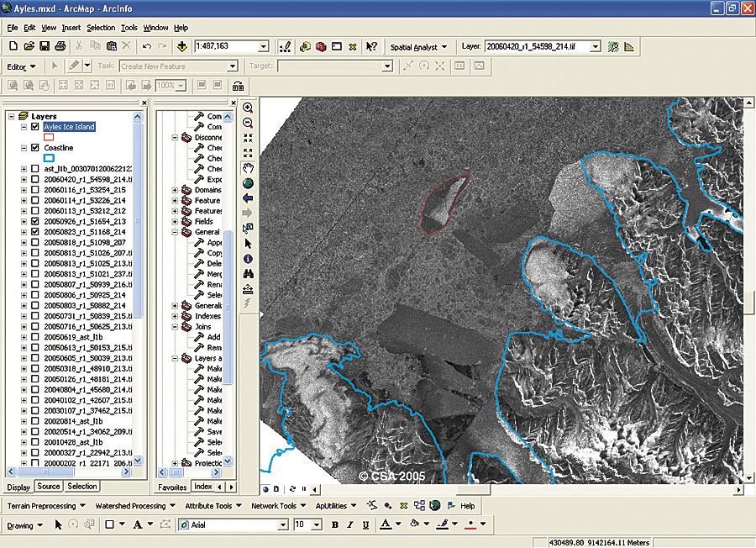Viewport: 756px width, 548px height.
Task: Save the map document
Action: click(45, 46)
